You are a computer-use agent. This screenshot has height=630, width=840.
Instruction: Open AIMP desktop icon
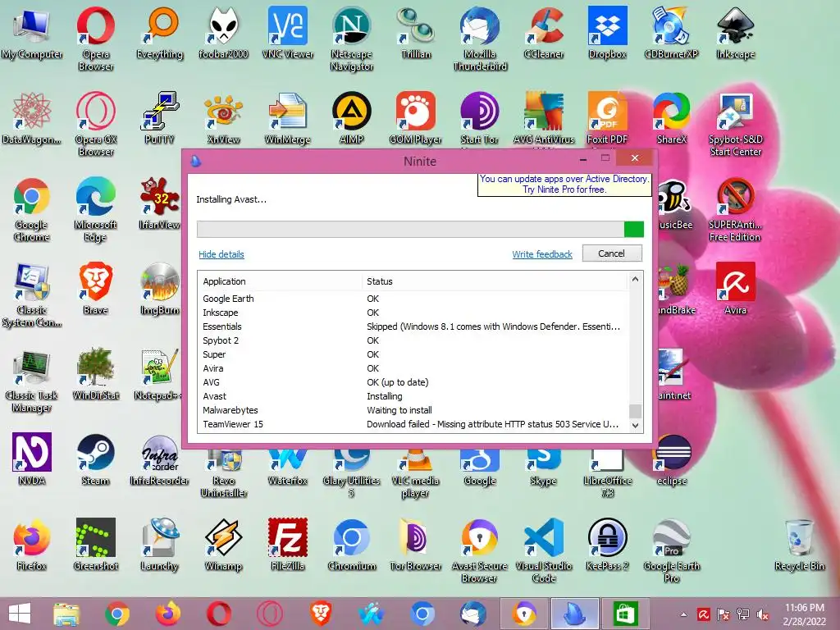tap(351, 118)
